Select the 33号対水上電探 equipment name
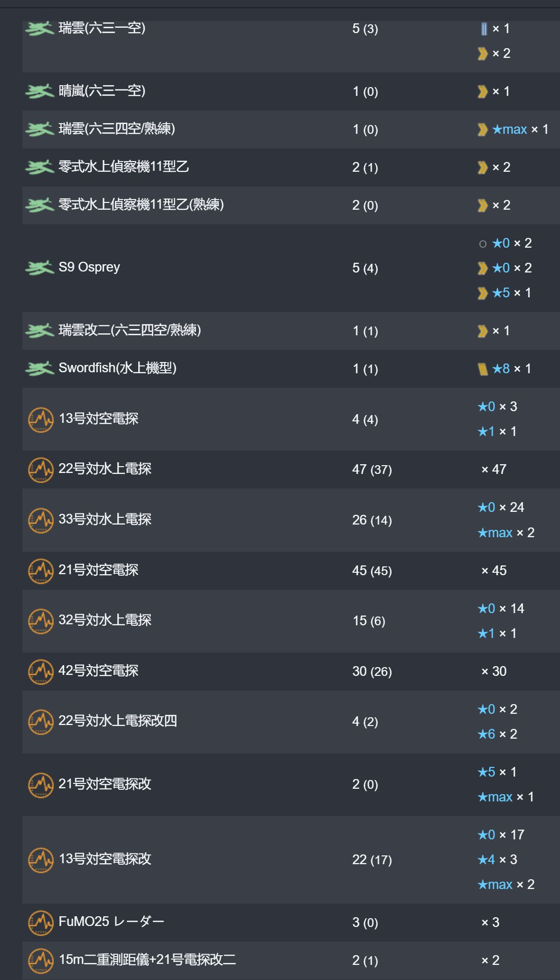The height and width of the screenshot is (980, 560). coord(105,519)
